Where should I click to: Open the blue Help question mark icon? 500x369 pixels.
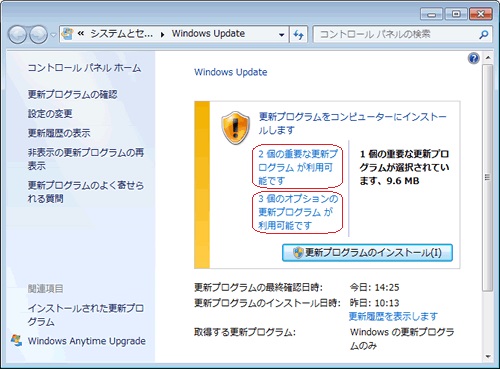point(473,58)
